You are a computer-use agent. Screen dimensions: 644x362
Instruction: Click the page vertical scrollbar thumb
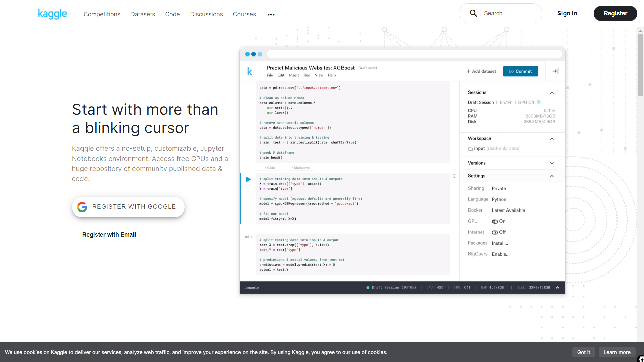[x=640, y=65]
